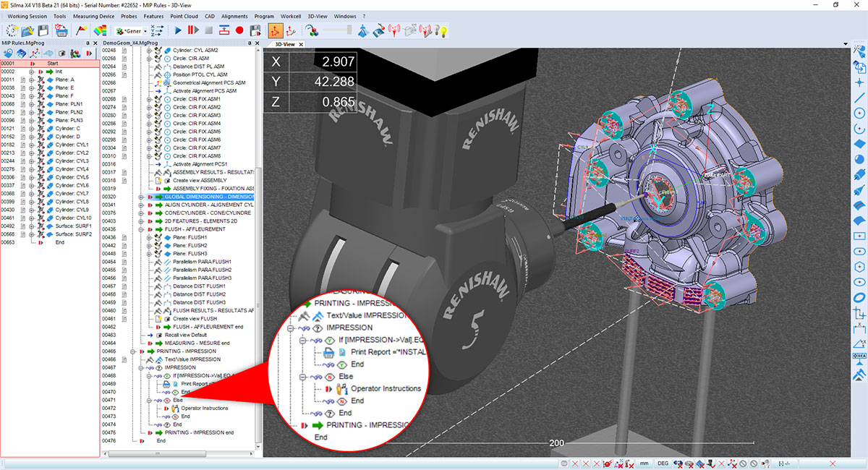The width and height of the screenshot is (868, 470).
Task: Select Parallelism PARA FLUSH2 row
Action: coord(202,270)
